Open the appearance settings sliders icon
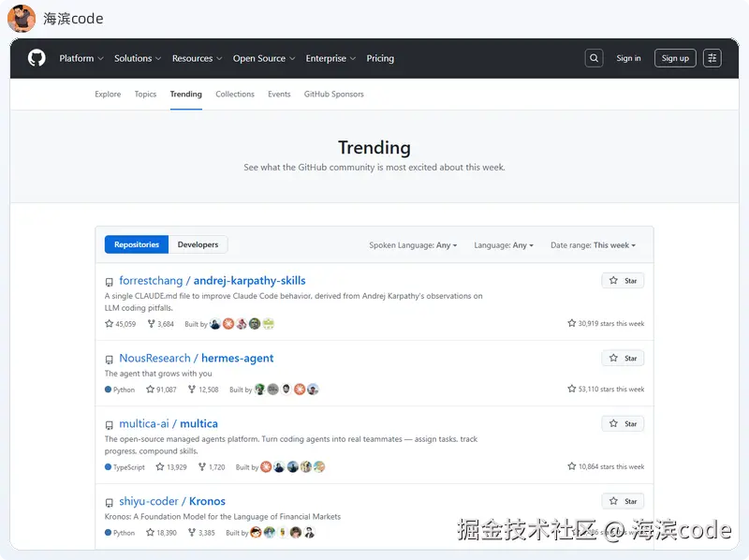Viewport: 749px width, 560px height. click(x=712, y=58)
